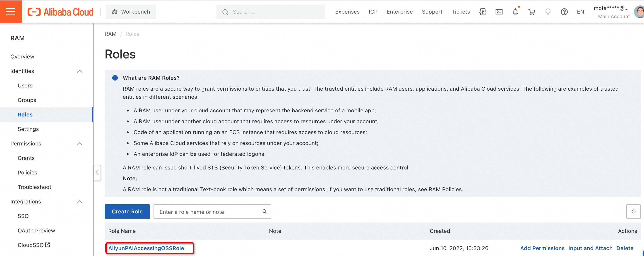644x256 pixels.
Task: Click the Role Name column header
Action: [122, 231]
